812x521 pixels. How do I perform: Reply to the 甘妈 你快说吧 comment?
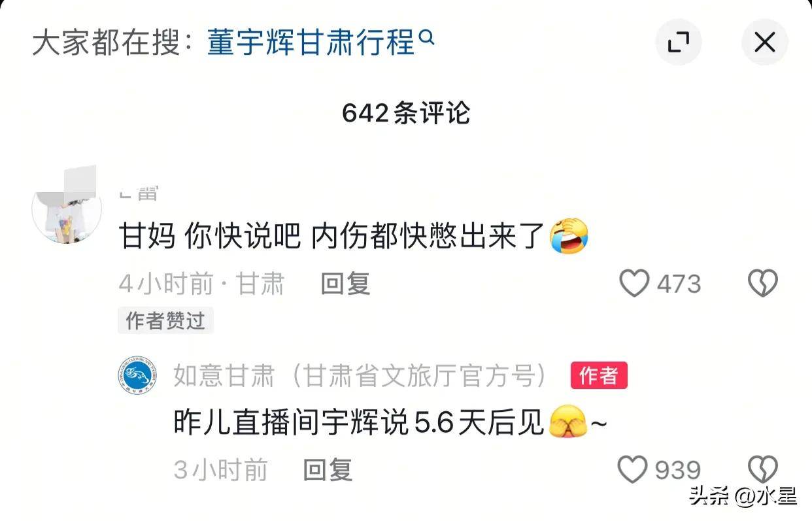[345, 284]
